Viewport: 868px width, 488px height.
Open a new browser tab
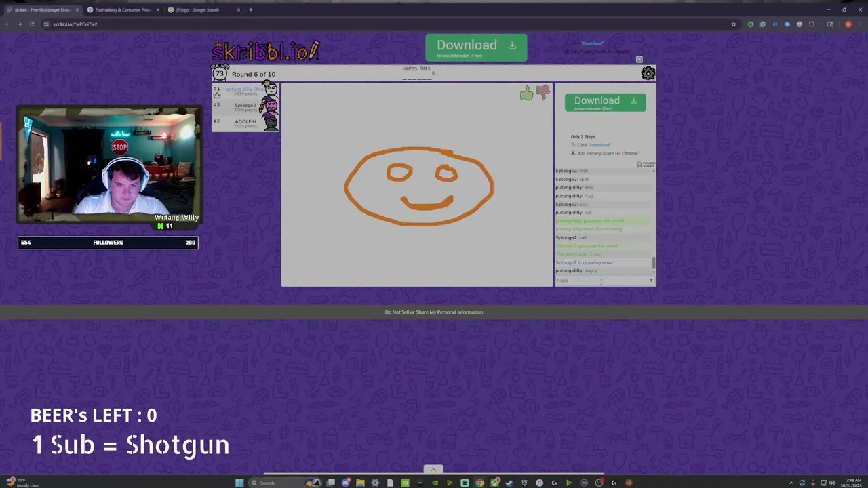coord(251,9)
